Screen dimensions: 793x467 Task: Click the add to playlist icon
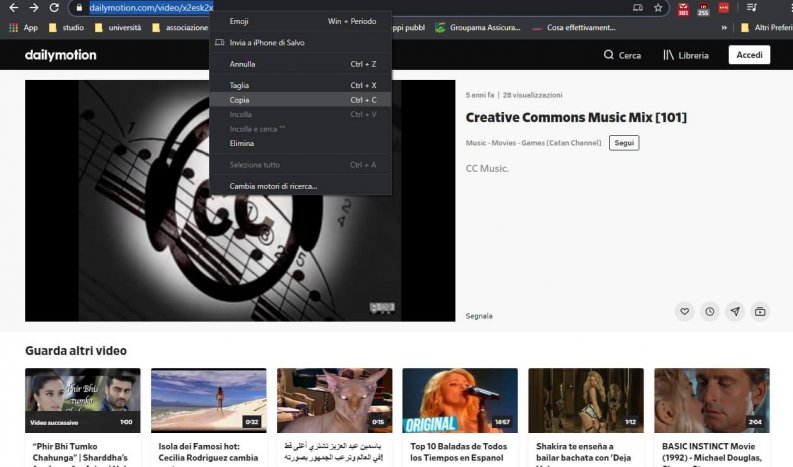[760, 312]
